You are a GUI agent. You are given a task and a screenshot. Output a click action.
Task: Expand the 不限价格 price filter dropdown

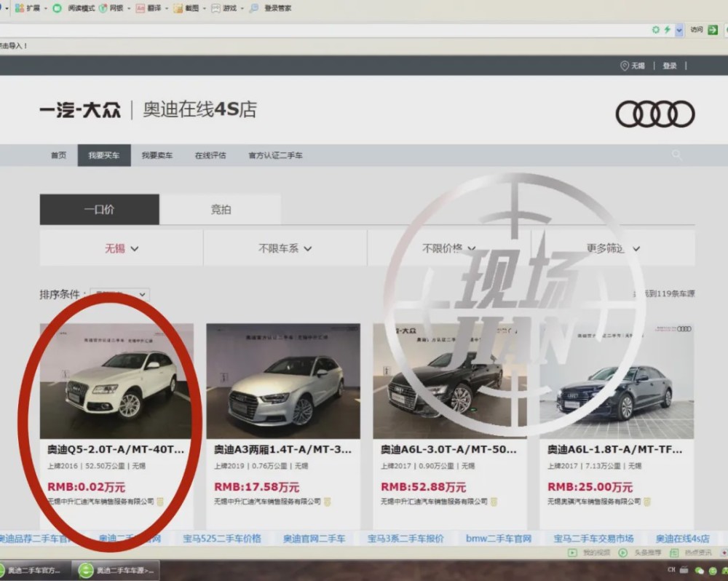point(449,248)
